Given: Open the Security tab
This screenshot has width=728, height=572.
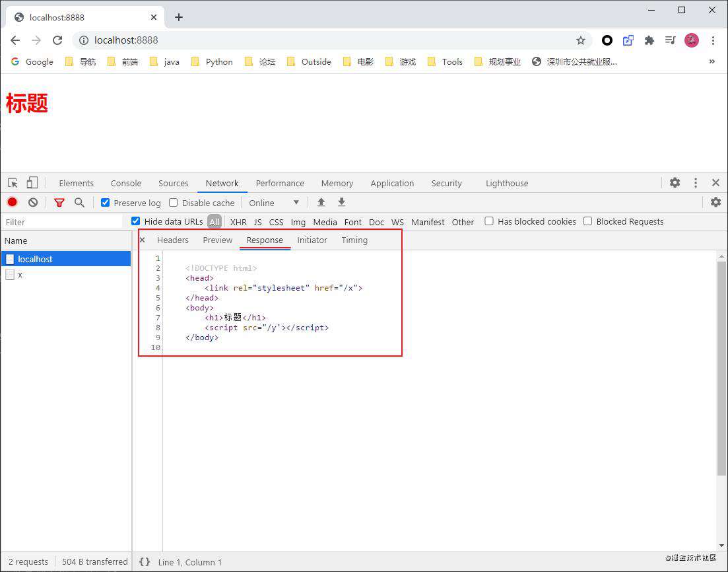Looking at the screenshot, I should 447,183.
